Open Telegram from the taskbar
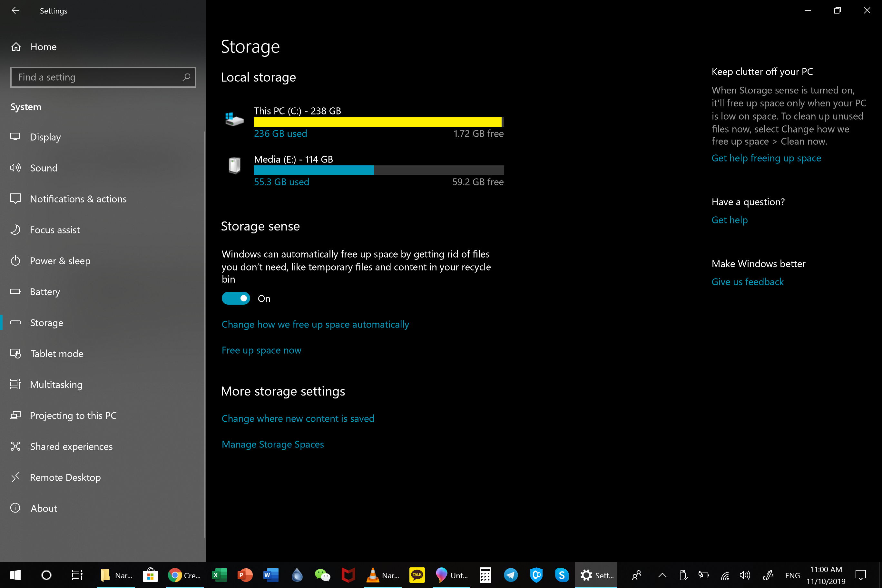This screenshot has width=882, height=588. click(511, 575)
